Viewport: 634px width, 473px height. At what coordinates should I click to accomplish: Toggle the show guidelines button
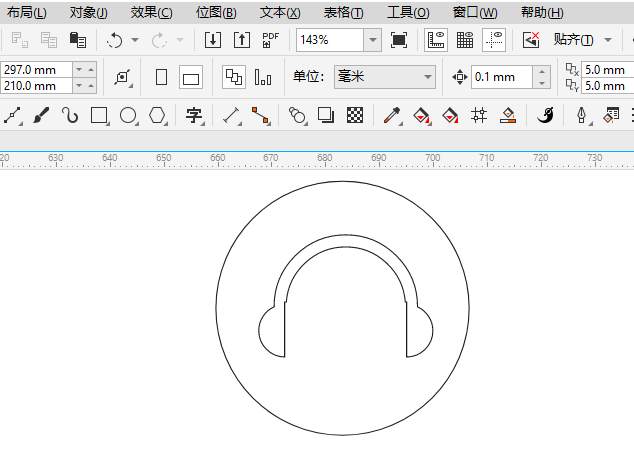point(494,40)
